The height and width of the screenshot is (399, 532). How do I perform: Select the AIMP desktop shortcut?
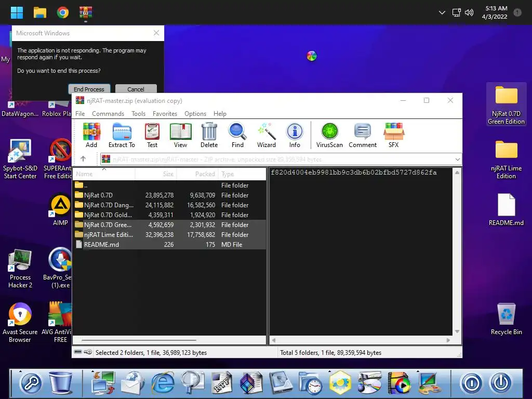[60, 210]
